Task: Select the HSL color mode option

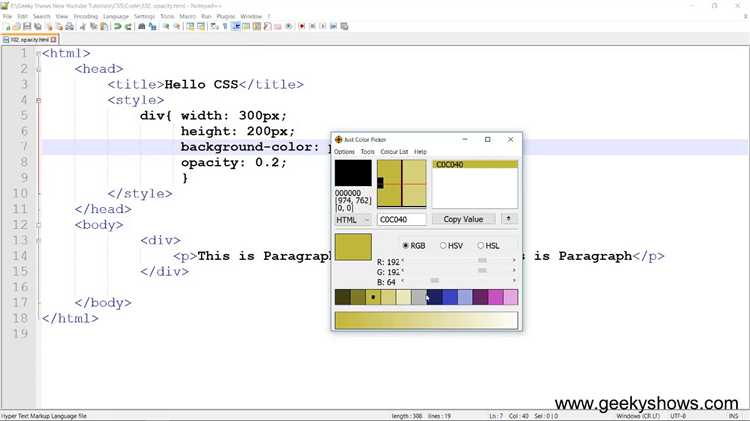Action: coord(481,246)
